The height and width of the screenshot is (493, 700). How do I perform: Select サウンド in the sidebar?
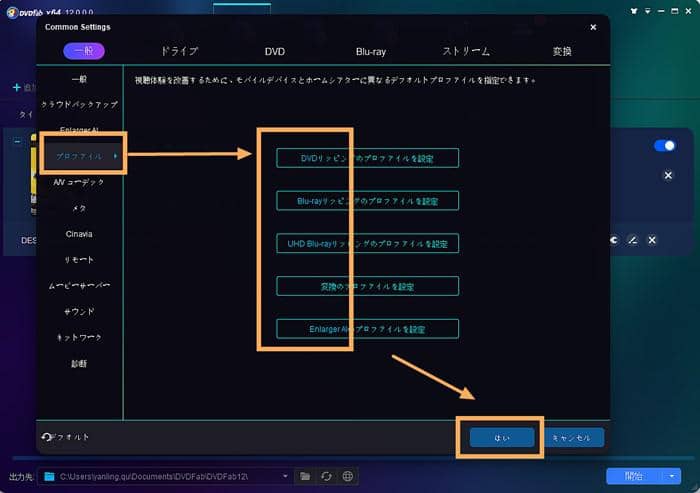click(x=79, y=311)
